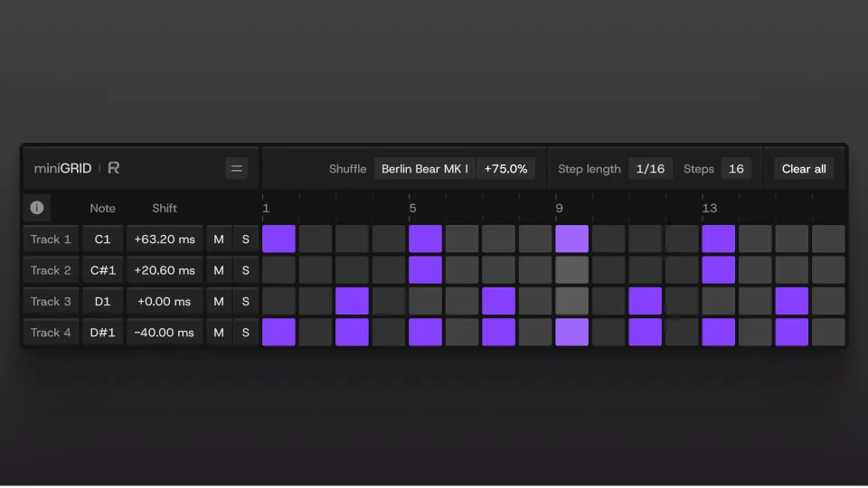The width and height of the screenshot is (868, 488).
Task: Click the step 5 marker on the ruler
Action: [x=412, y=208]
